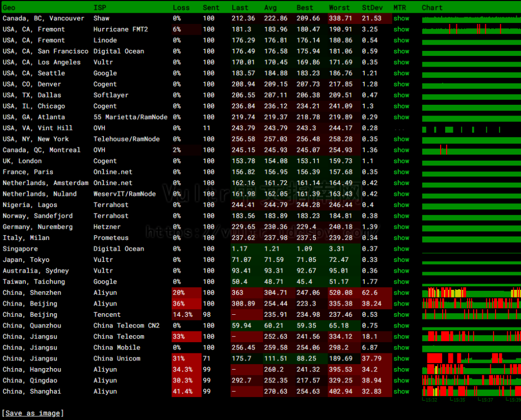Open show link for Chicago Cogent
This screenshot has height=420, width=521.
pyautogui.click(x=401, y=106)
